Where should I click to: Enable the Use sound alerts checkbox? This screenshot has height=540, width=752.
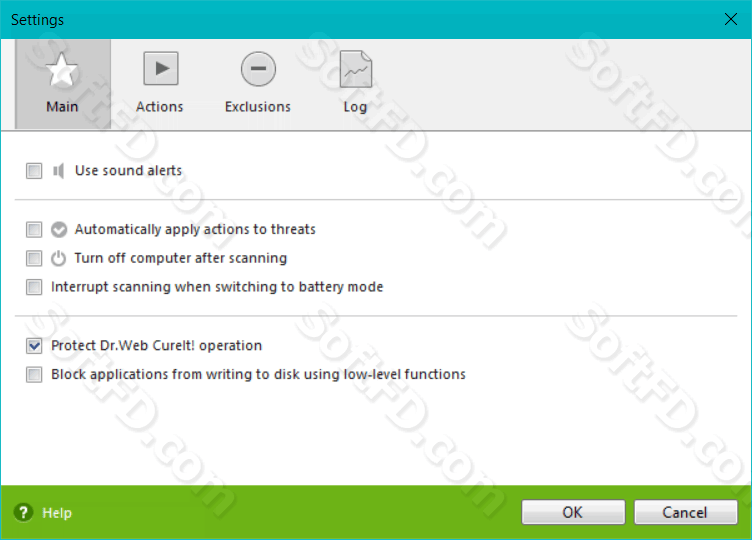coord(34,171)
